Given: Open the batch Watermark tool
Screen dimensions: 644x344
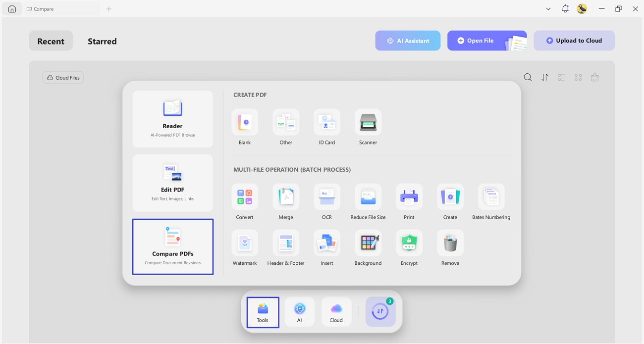Looking at the screenshot, I should [245, 243].
